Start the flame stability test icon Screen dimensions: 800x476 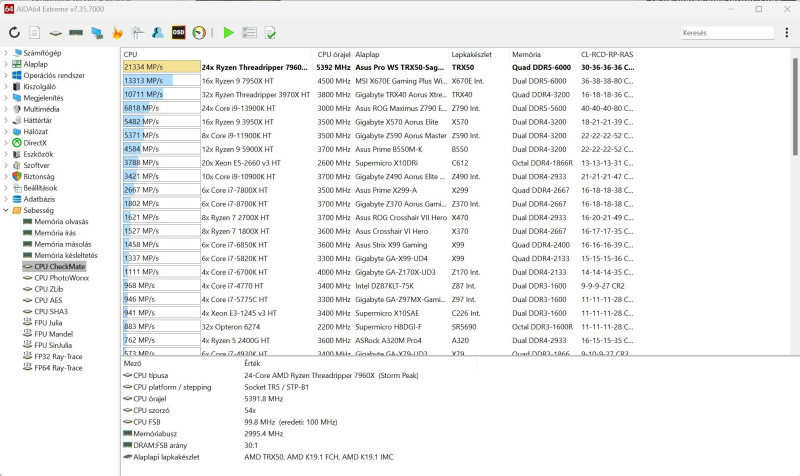117,33
